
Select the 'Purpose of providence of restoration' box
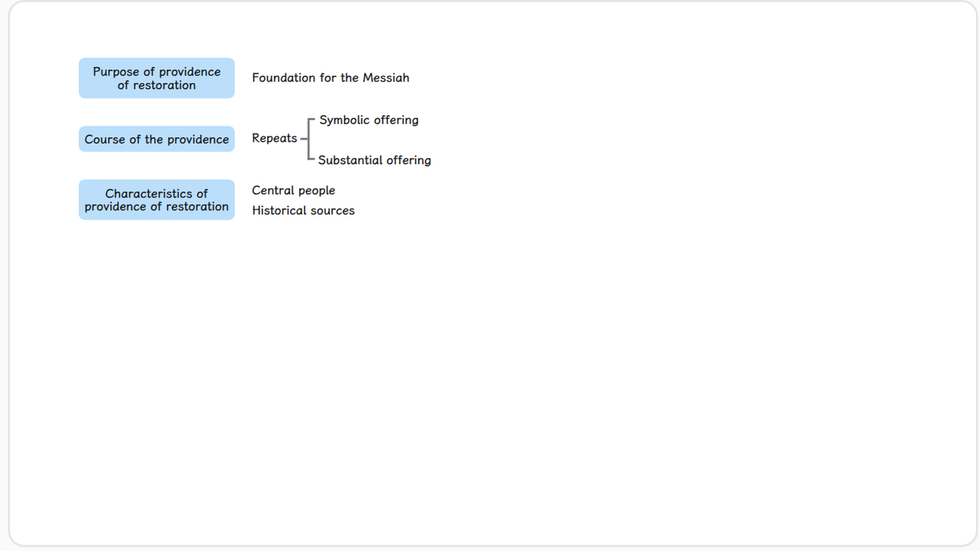pos(157,78)
